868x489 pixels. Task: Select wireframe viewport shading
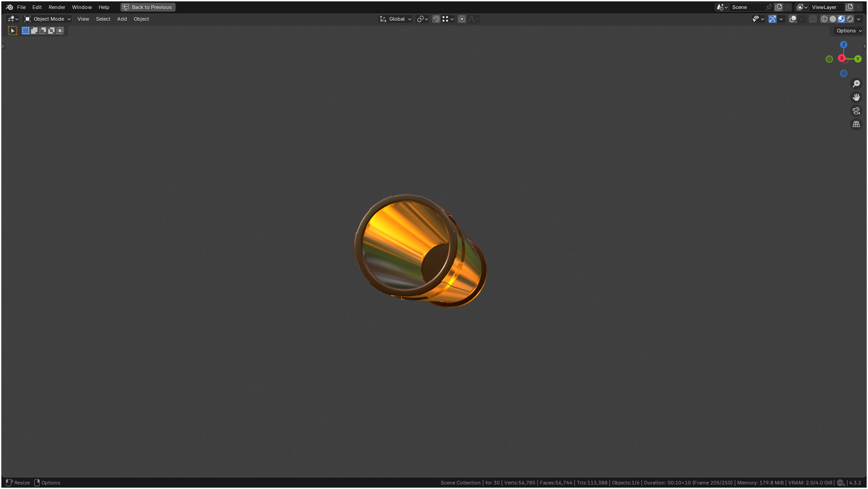pyautogui.click(x=824, y=19)
